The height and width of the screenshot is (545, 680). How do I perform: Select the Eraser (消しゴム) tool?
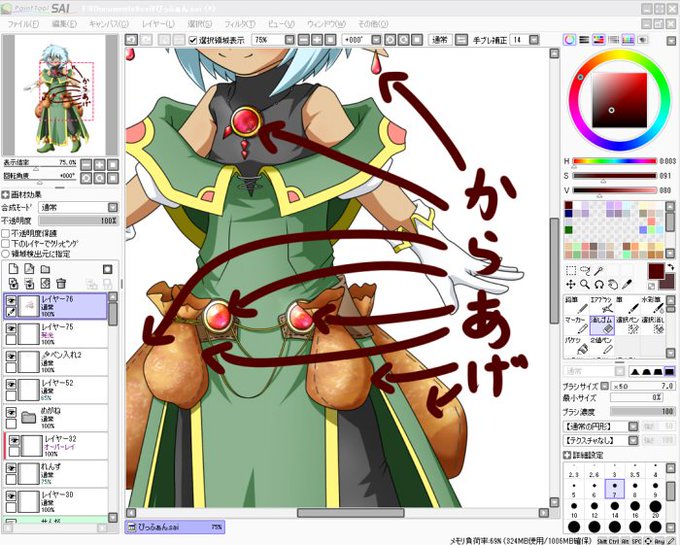tap(601, 325)
